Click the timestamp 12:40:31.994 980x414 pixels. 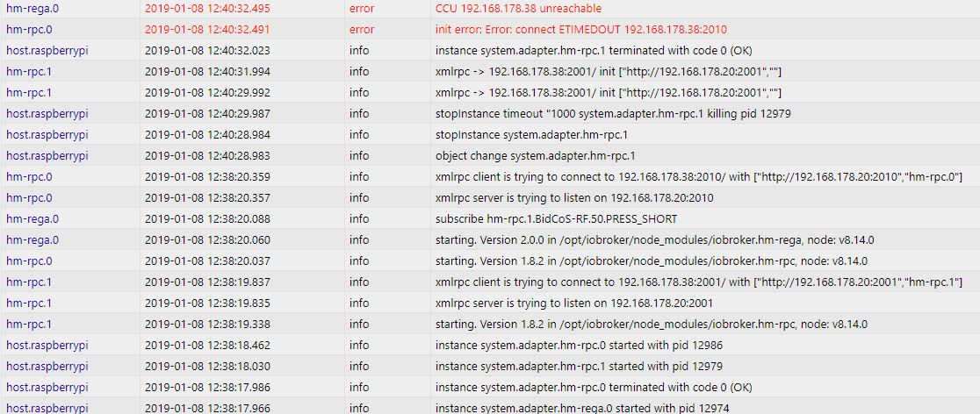[207, 71]
